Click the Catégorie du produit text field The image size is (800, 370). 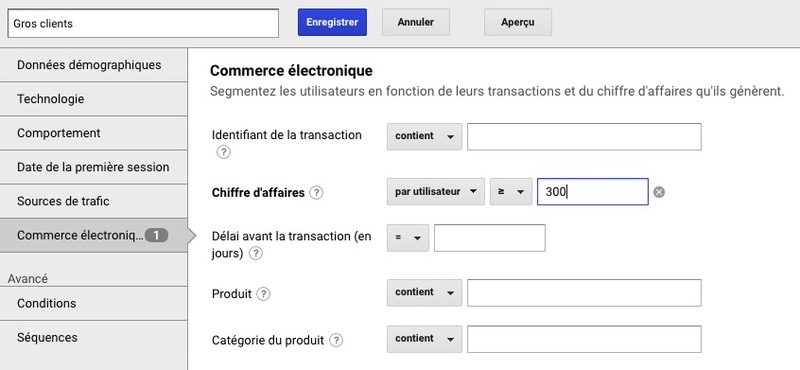tap(584, 339)
